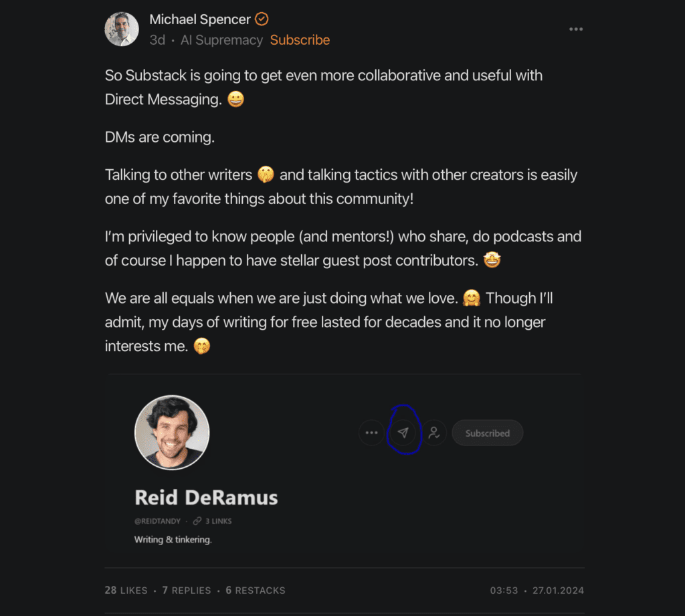Open the 7 REPLIES thread
The image size is (685, 616).
coord(187,591)
